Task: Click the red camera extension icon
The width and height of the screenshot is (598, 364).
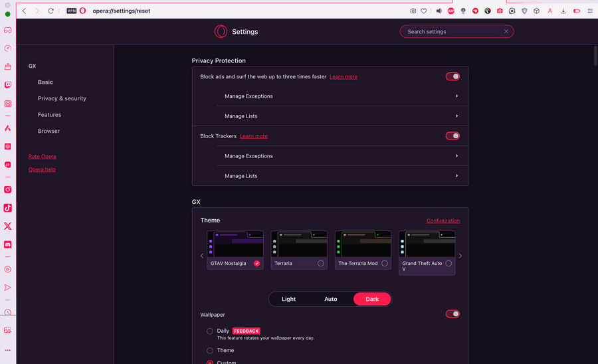Action: tap(500, 11)
